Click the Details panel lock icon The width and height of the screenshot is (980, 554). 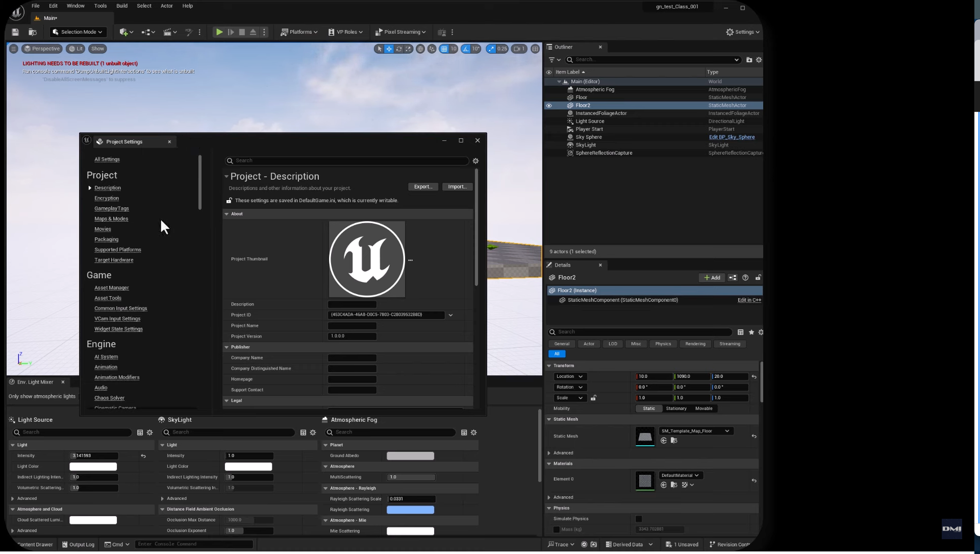click(758, 278)
